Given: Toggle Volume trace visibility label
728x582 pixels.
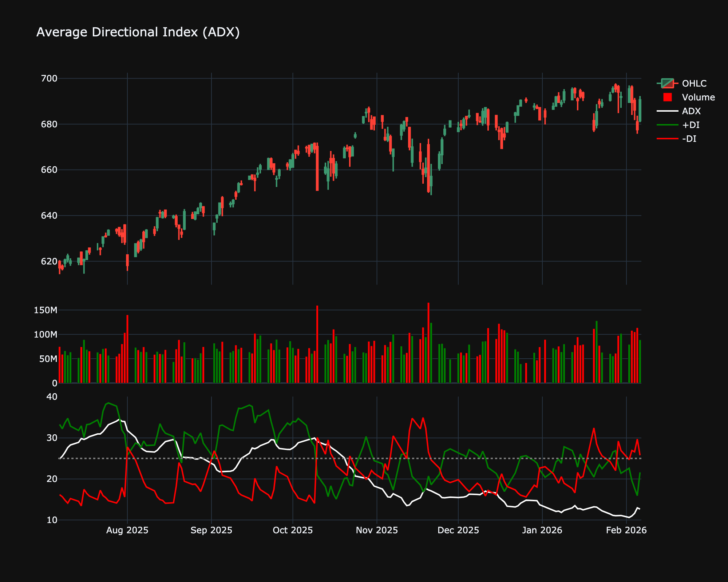Looking at the screenshot, I should point(698,97).
